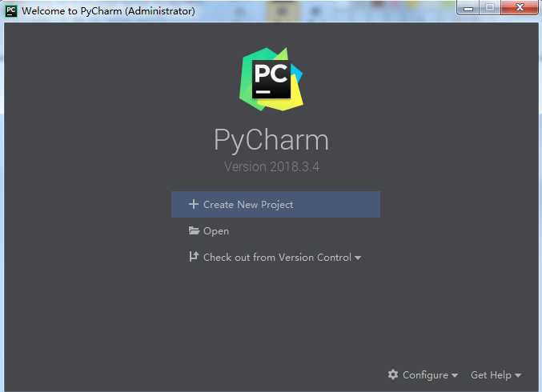Click Check out from Version Control text
542x392 pixels.
[x=277, y=258]
